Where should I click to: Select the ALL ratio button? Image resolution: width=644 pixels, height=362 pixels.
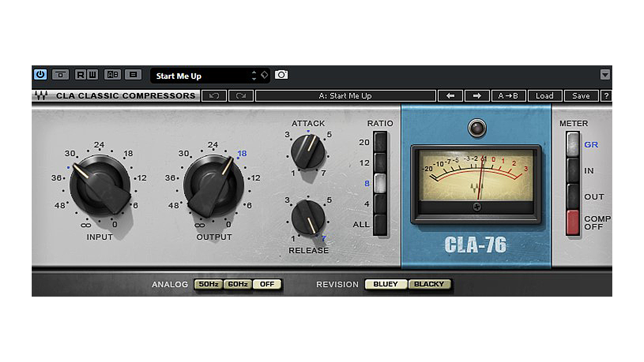click(x=380, y=225)
